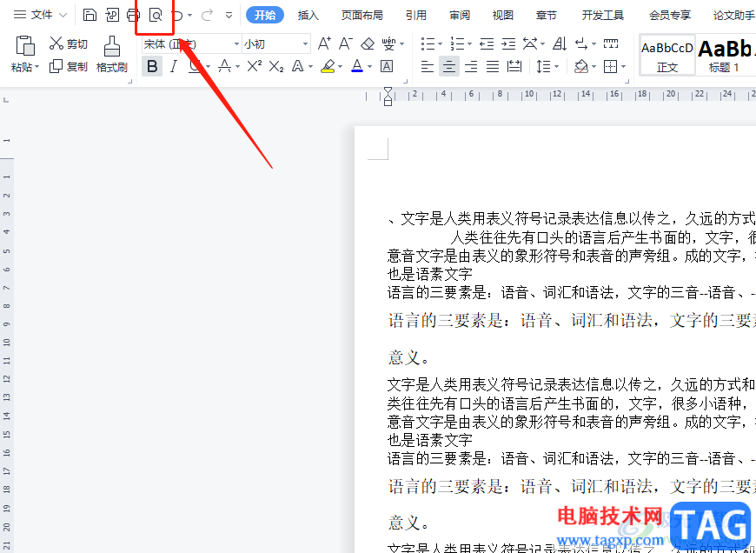Select the Format Painter (格式刷) brush

tap(112, 54)
